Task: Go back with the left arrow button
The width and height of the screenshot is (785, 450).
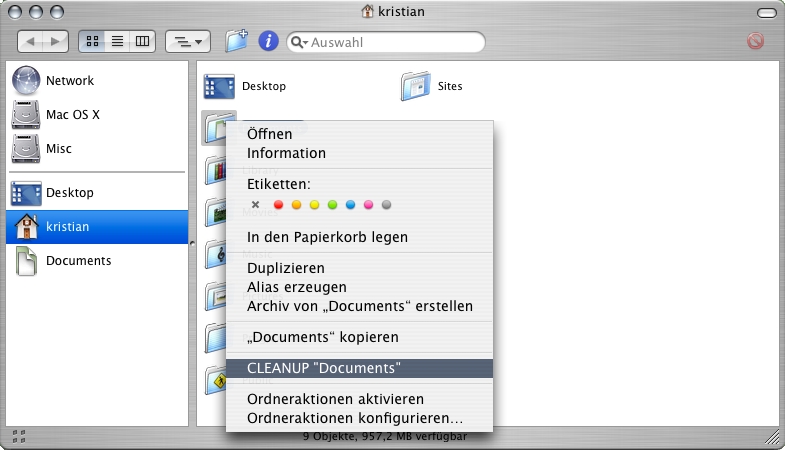Action: (30, 42)
